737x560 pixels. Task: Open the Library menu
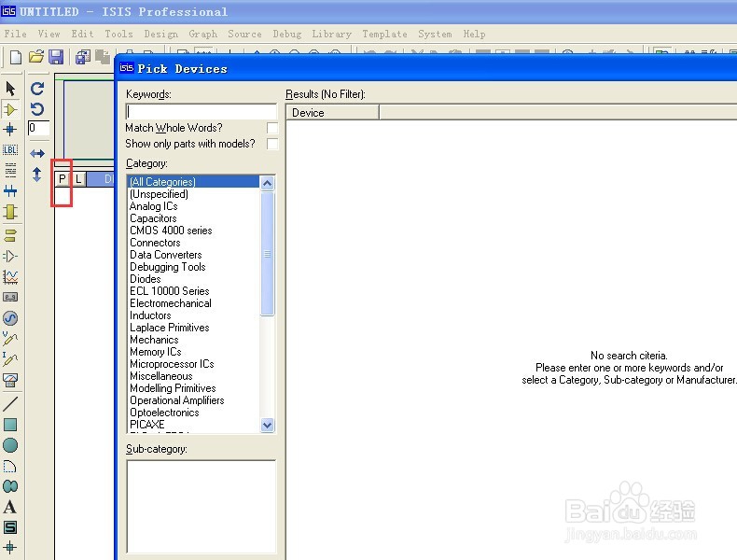[332, 34]
